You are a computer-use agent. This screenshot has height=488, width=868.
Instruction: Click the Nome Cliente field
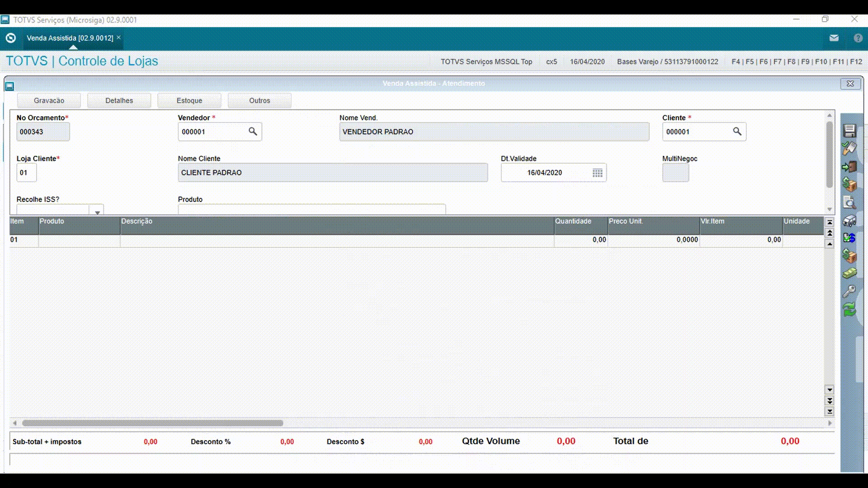(333, 173)
